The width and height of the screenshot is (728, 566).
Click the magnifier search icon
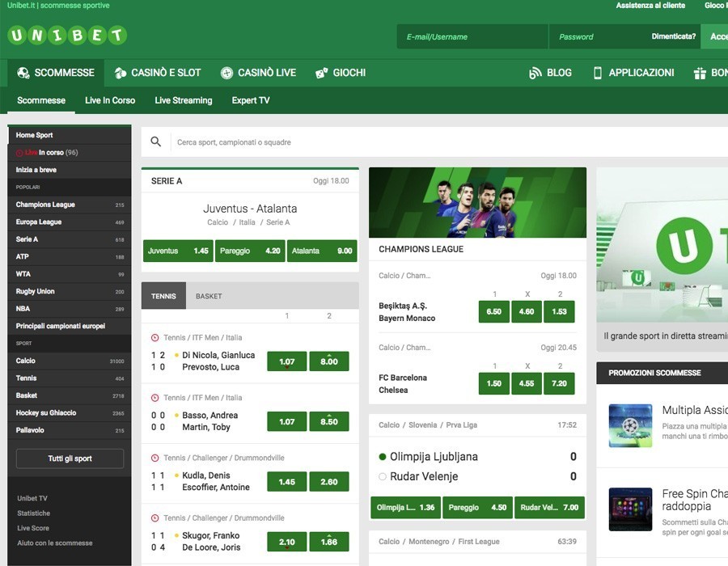pos(156,141)
